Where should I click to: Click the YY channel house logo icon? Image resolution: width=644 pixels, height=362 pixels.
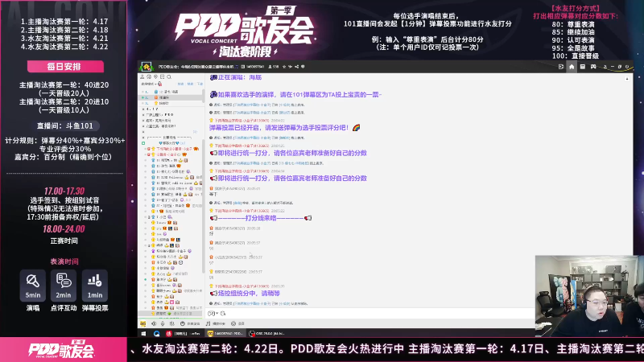coord(147,67)
